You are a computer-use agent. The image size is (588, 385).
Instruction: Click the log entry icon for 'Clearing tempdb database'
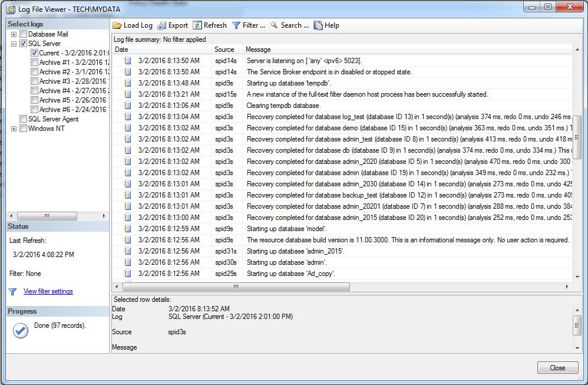[127, 106]
